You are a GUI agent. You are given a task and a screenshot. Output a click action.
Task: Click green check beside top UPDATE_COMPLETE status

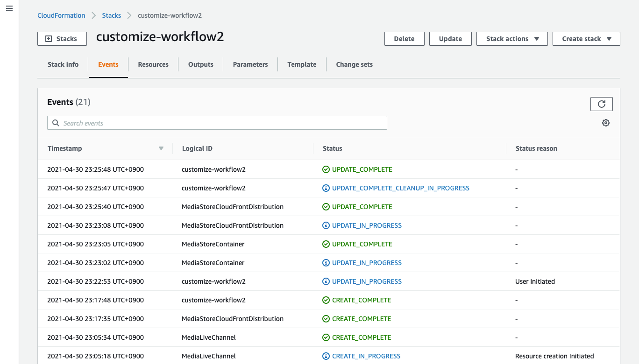click(326, 169)
